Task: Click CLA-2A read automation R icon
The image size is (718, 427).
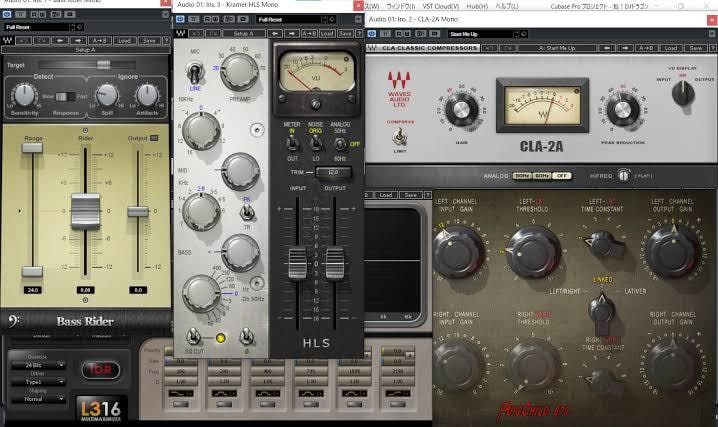Action: [x=398, y=34]
